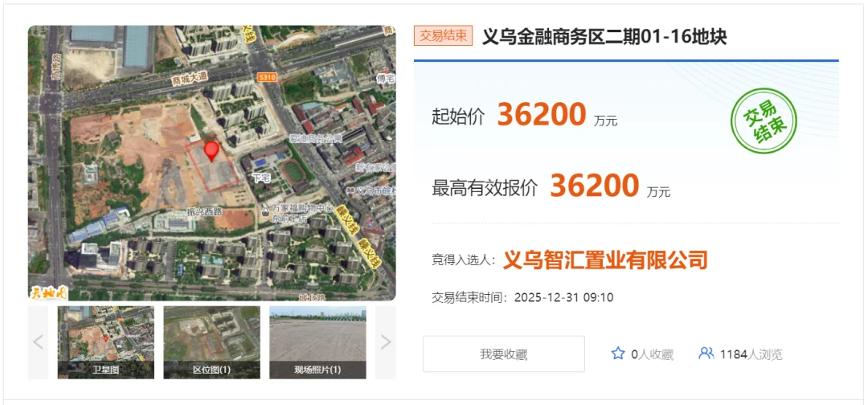View the 现场照片(1) thumbnail

(x=317, y=342)
